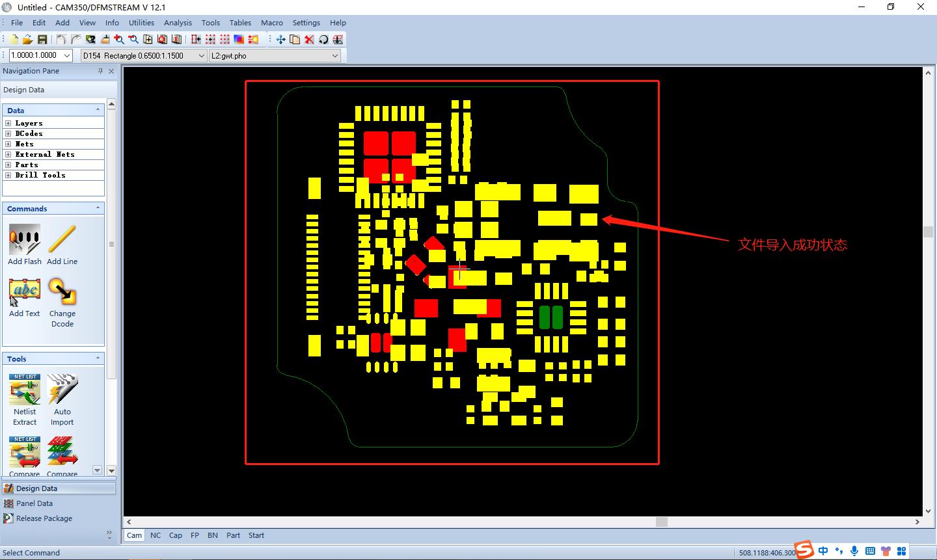Click the horizontal scrollbar thumb below canvas

(x=661, y=522)
